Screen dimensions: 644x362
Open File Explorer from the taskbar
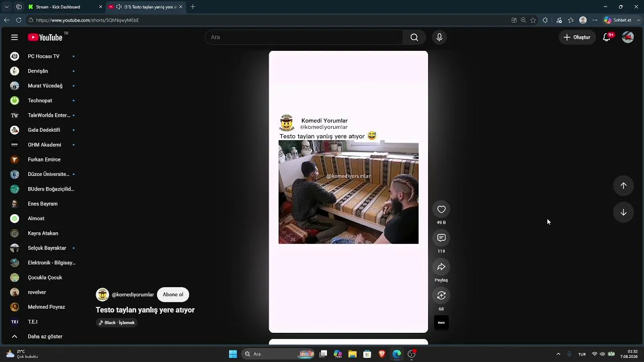point(352,354)
